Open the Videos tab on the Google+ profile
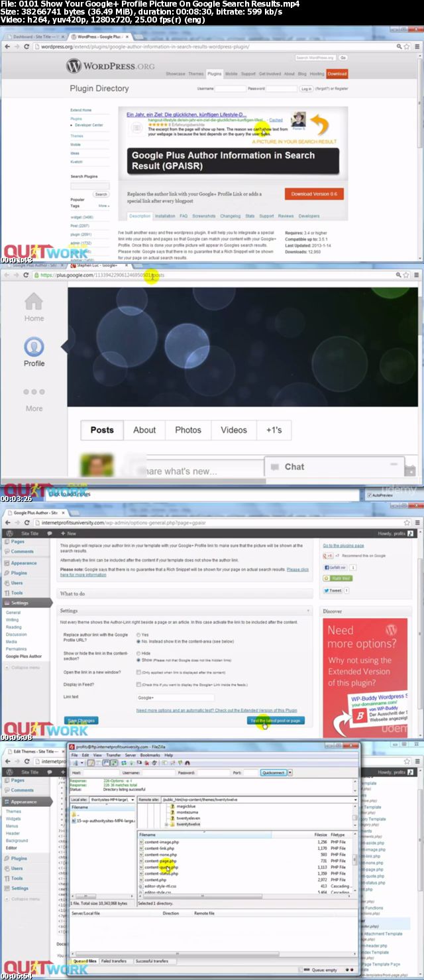The image size is (424, 980). pyautogui.click(x=234, y=430)
